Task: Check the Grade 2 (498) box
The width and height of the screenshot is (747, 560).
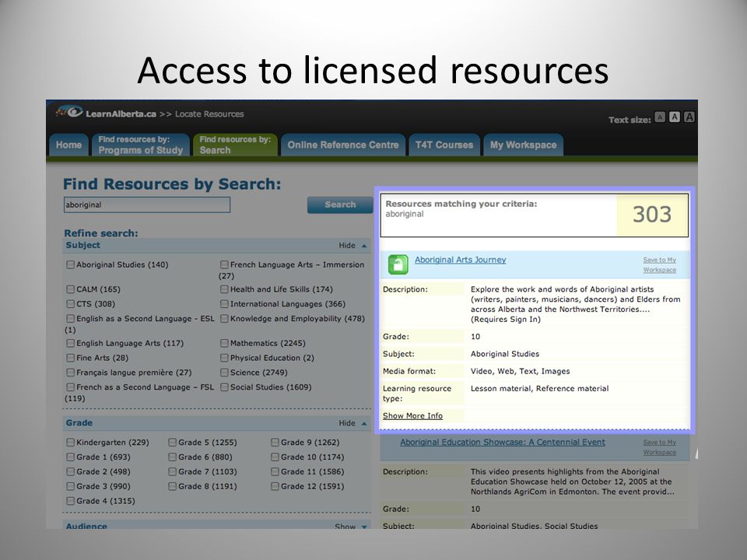Action: 70,472
